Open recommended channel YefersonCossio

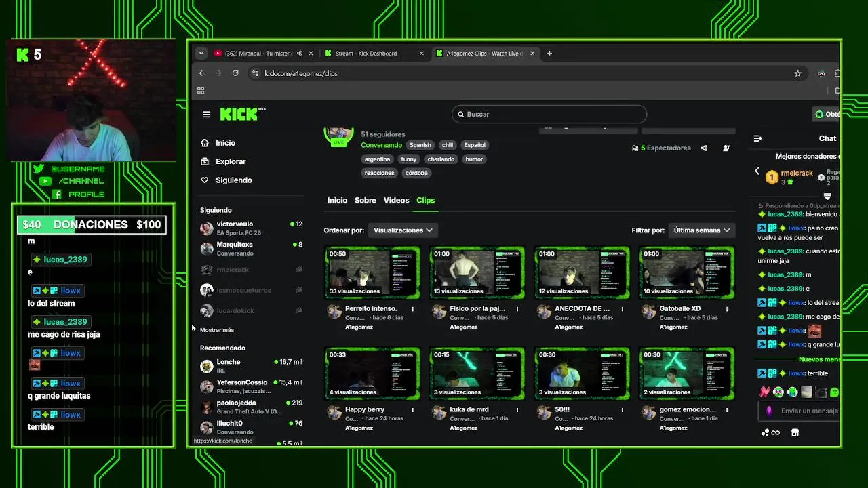tap(251, 386)
